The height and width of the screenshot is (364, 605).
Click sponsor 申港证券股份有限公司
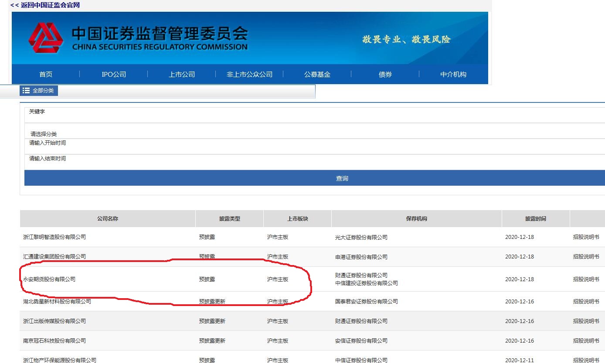click(x=361, y=257)
